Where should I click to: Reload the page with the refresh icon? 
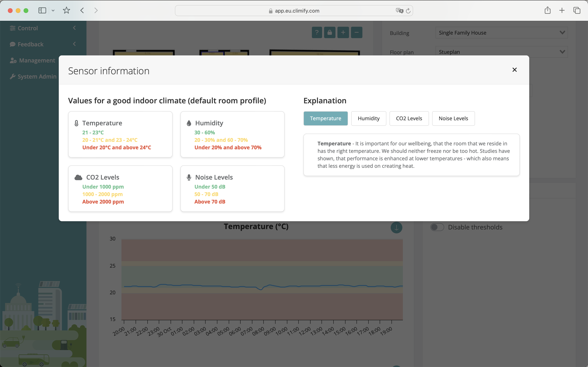pyautogui.click(x=408, y=11)
